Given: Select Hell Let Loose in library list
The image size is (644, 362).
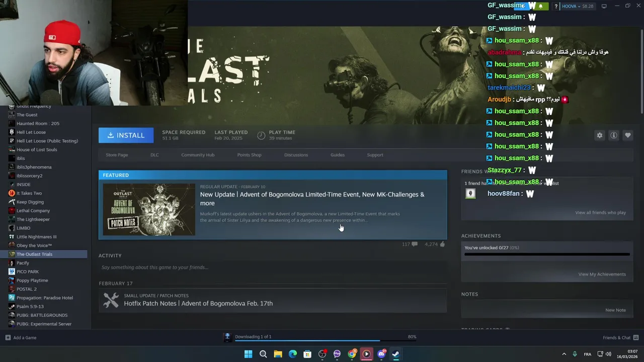Looking at the screenshot, I should click(31, 132).
